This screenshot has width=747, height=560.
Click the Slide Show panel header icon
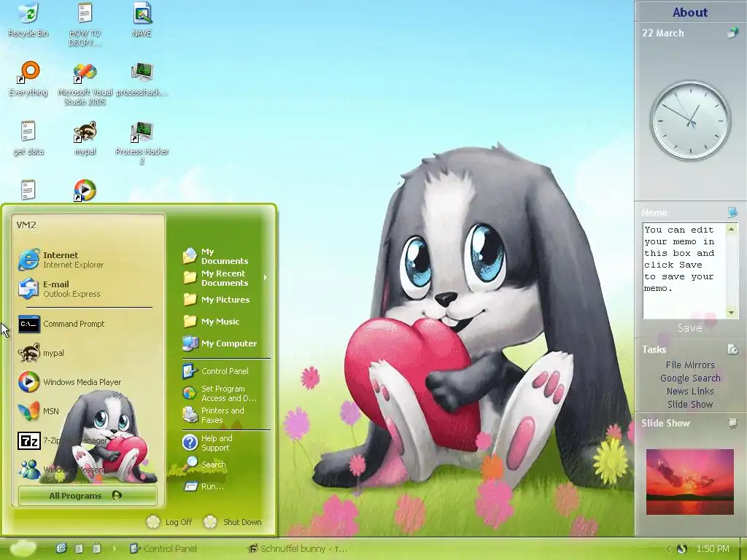[732, 423]
